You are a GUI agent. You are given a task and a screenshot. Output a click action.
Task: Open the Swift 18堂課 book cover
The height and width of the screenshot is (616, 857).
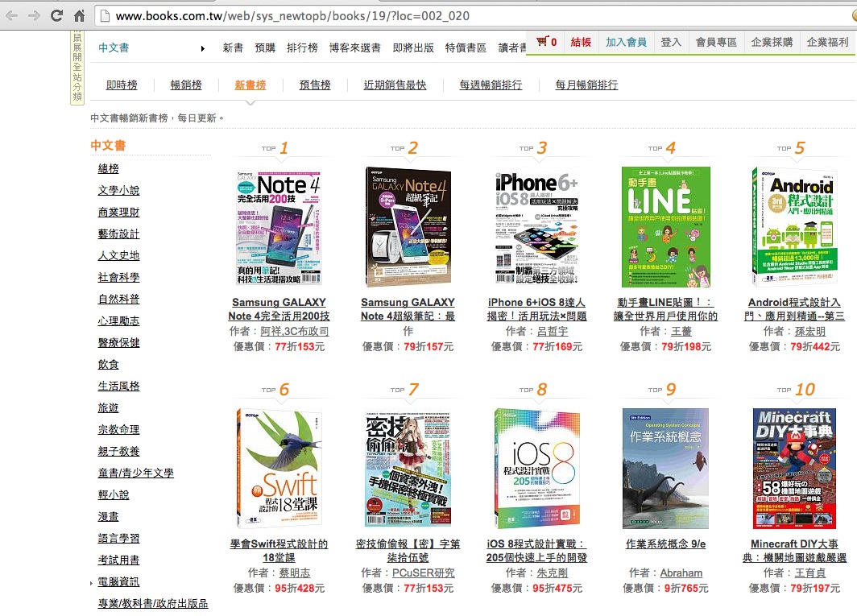click(x=279, y=469)
